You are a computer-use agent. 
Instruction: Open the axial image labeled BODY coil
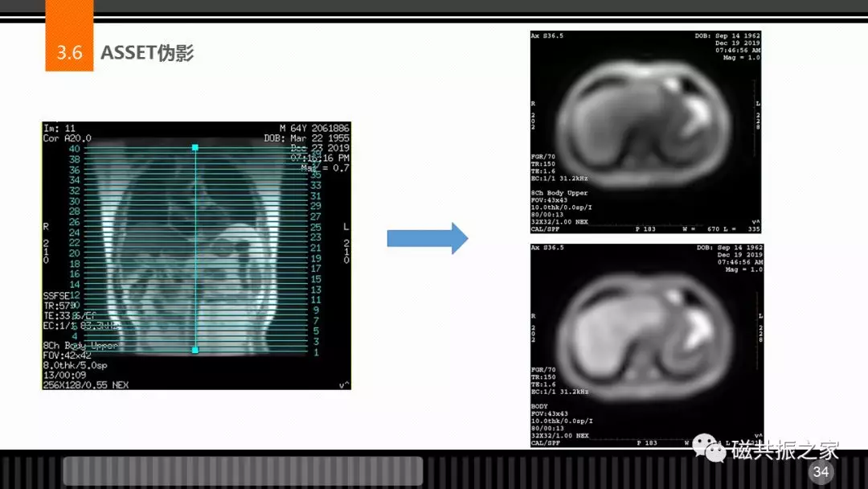tap(646, 346)
